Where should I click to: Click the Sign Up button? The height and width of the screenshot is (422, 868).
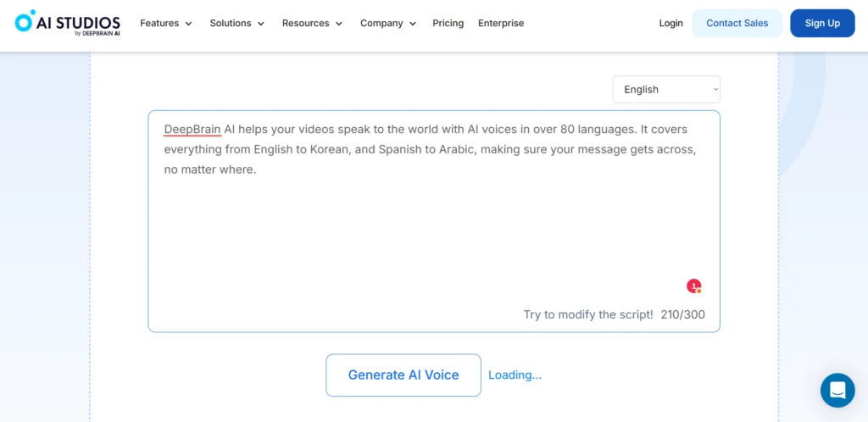822,23
